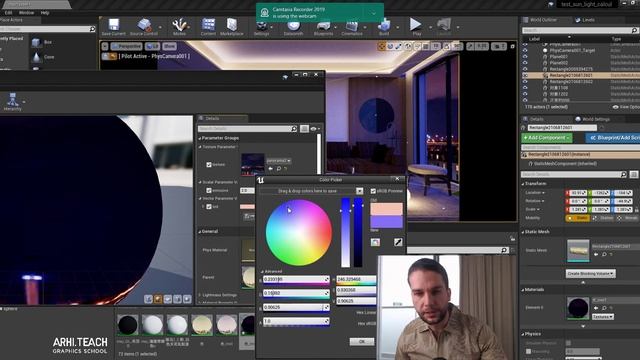Open the Window menu
This screenshot has width=640, height=360.
click(x=26, y=13)
